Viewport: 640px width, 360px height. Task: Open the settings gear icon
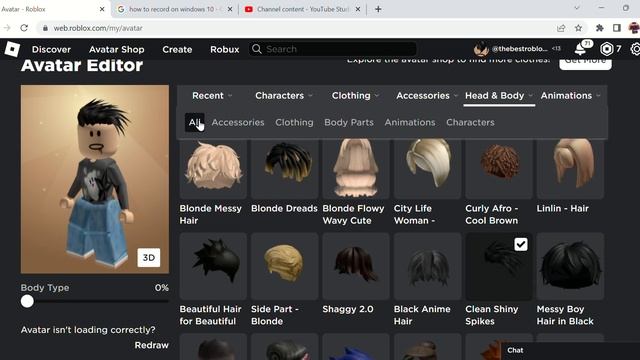coord(635,49)
